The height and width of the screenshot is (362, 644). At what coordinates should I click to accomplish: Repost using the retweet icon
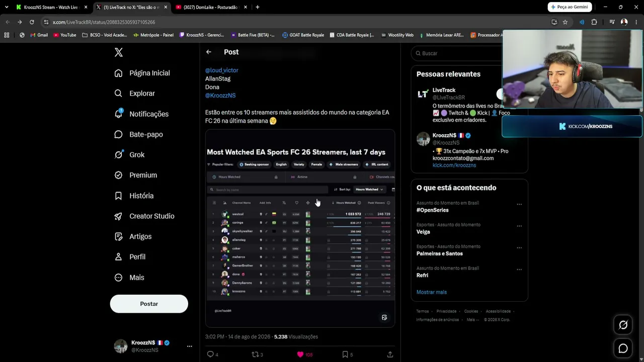coord(255,354)
